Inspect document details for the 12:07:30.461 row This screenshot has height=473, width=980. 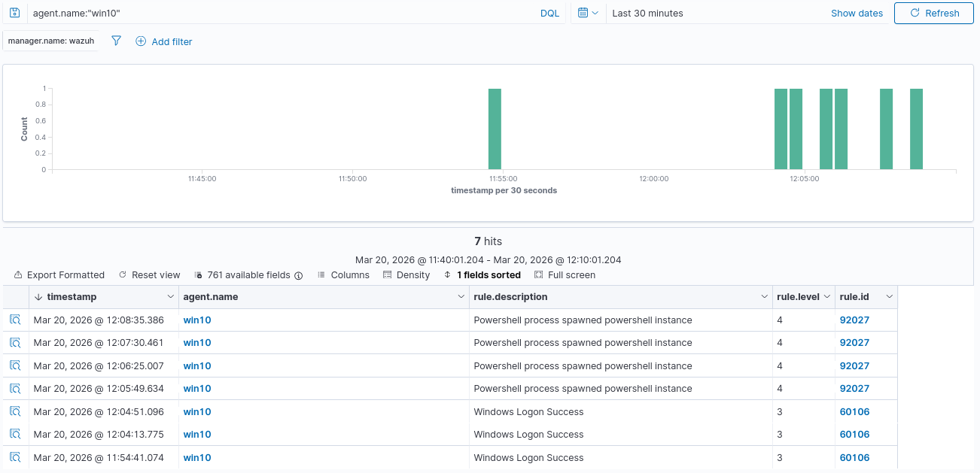(15, 342)
